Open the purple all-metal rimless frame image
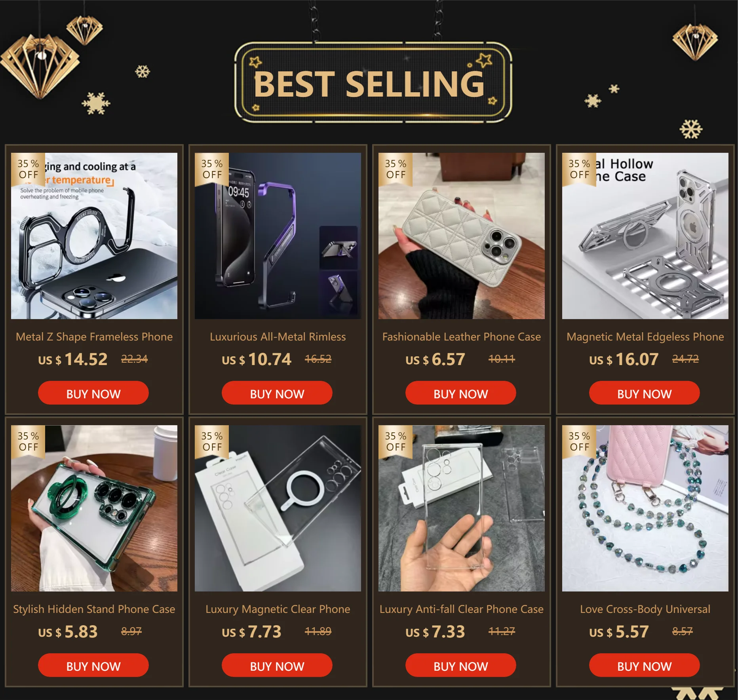 tap(278, 236)
